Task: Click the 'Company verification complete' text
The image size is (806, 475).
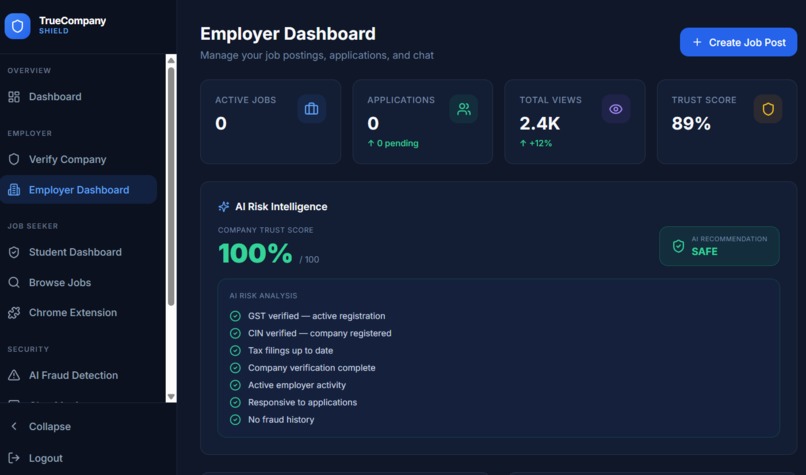Action: click(x=312, y=368)
